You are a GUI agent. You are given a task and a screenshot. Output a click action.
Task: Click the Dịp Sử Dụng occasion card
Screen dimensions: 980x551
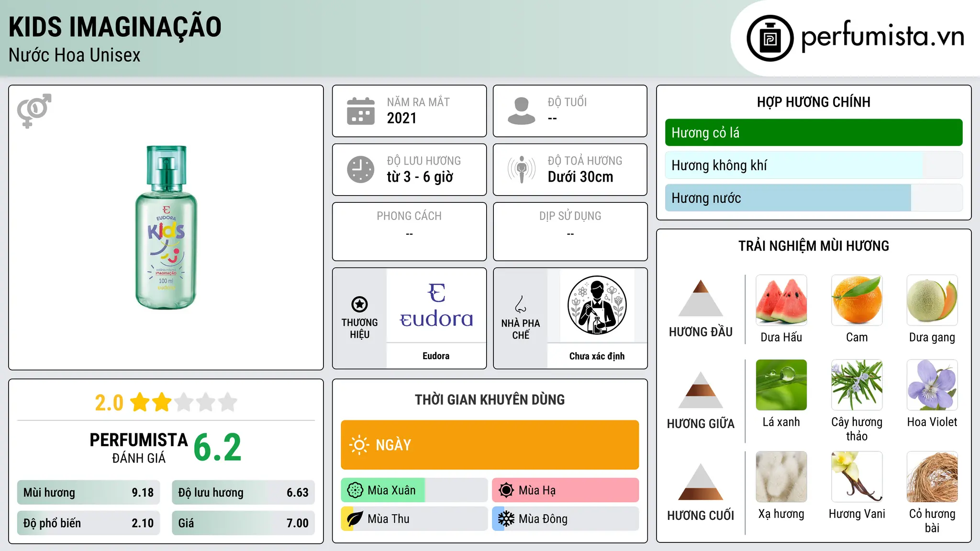(x=570, y=231)
